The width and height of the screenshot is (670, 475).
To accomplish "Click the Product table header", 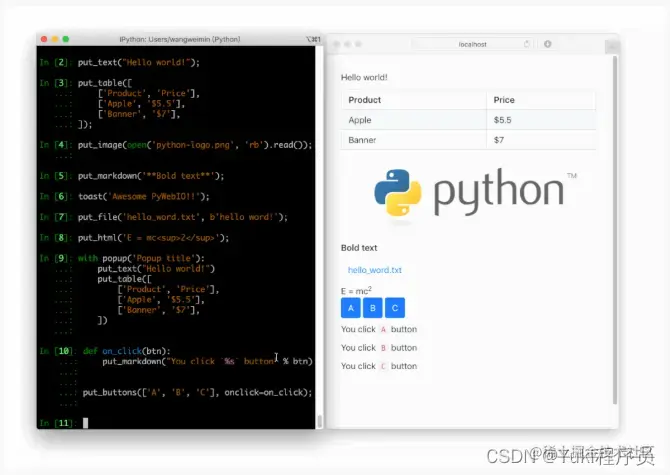I will [x=414, y=100].
